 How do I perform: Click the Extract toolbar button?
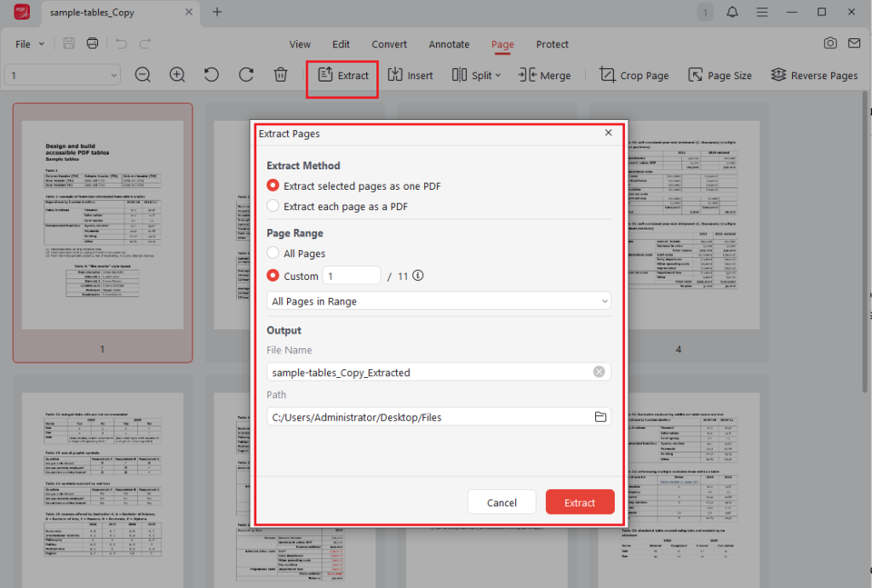tap(342, 75)
